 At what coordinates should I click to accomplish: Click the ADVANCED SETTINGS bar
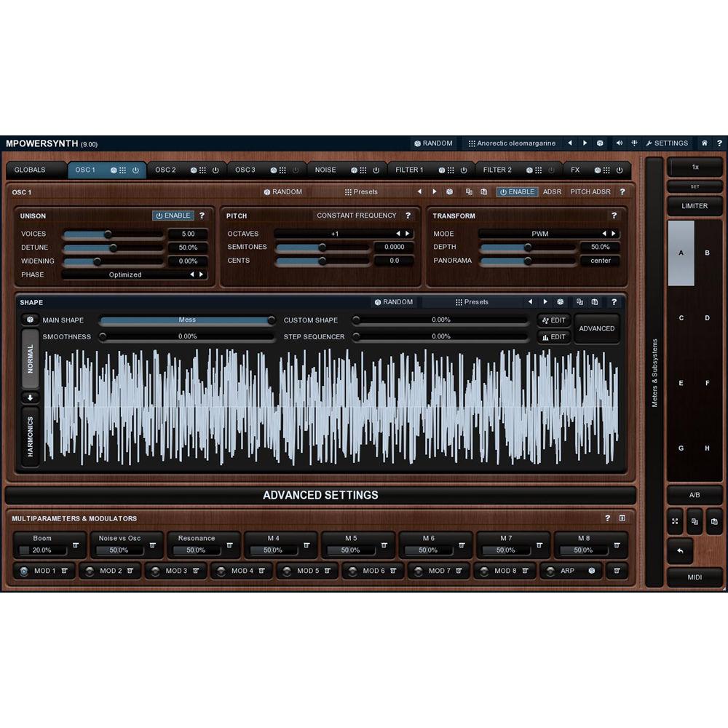coord(323,495)
